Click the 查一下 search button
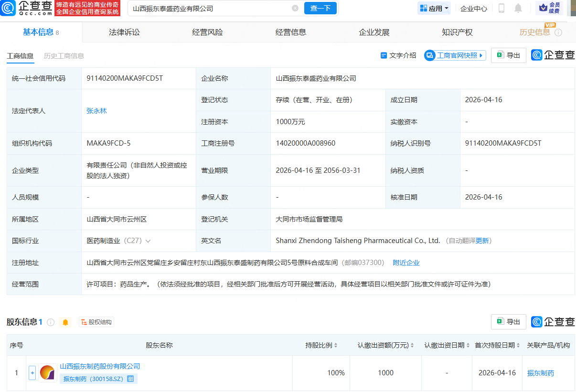The width and height of the screenshot is (576, 392). (x=320, y=8)
